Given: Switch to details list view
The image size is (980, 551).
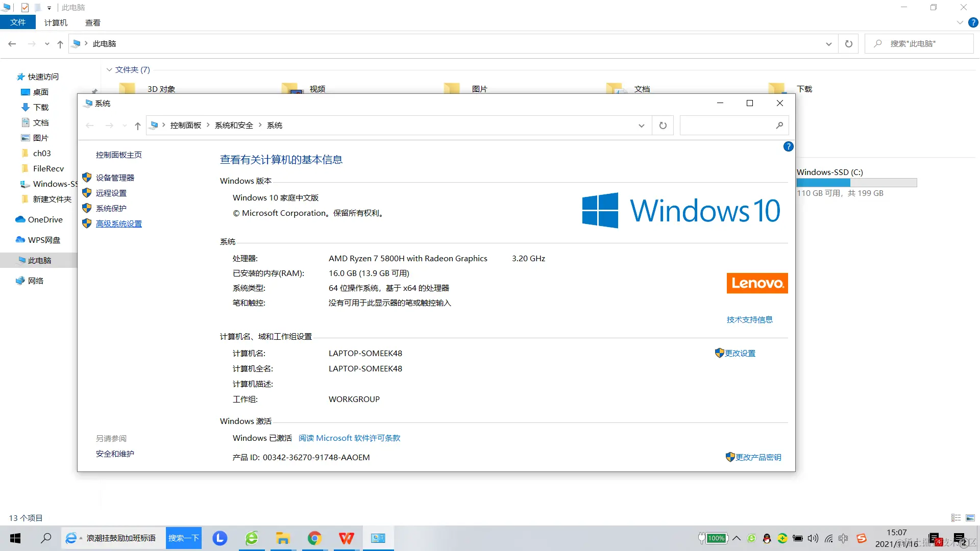Looking at the screenshot, I should tap(956, 518).
